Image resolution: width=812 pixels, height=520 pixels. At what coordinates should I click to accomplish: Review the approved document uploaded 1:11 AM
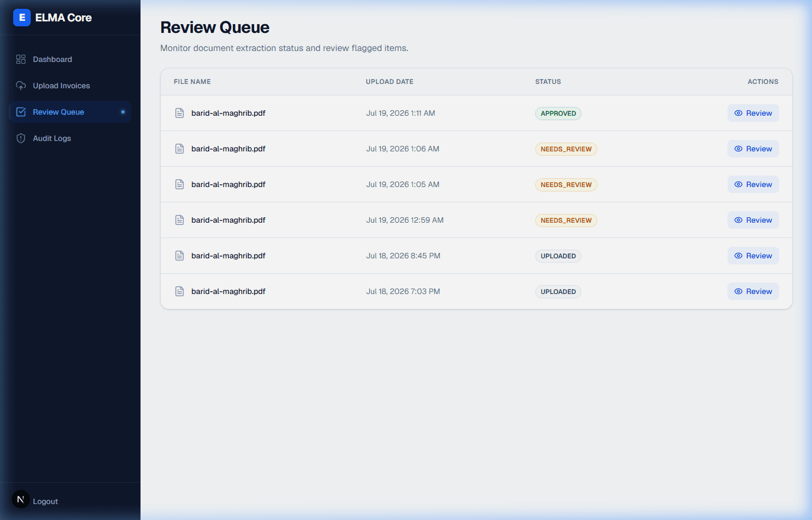tap(753, 113)
